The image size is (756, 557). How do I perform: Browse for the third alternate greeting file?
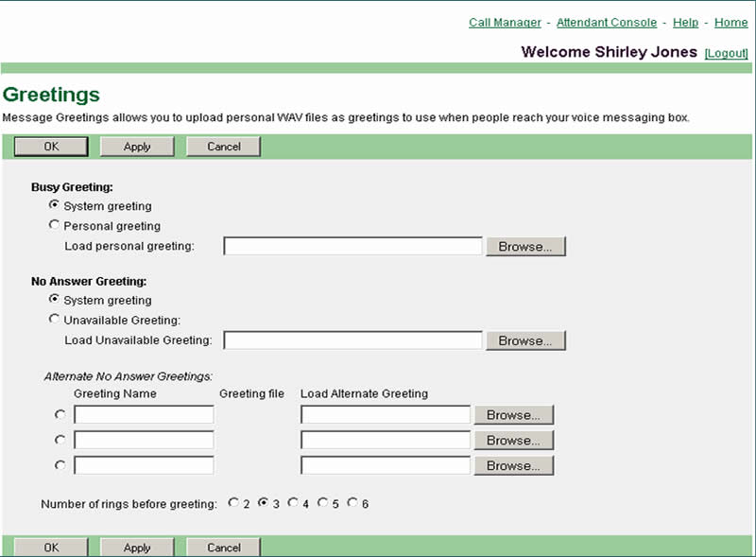pos(513,465)
